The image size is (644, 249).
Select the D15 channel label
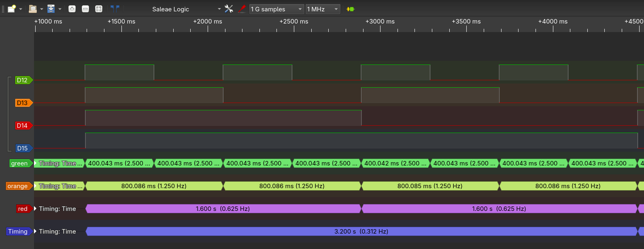click(23, 148)
